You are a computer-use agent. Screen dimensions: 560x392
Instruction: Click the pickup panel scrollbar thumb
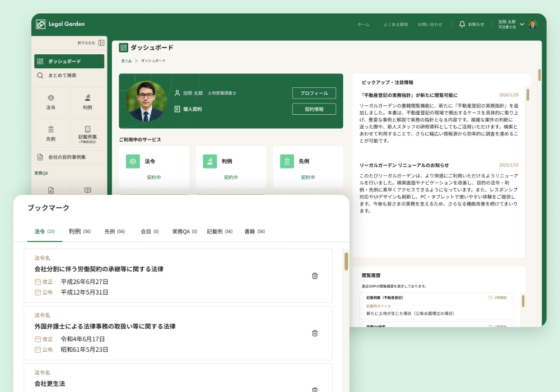tap(528, 95)
